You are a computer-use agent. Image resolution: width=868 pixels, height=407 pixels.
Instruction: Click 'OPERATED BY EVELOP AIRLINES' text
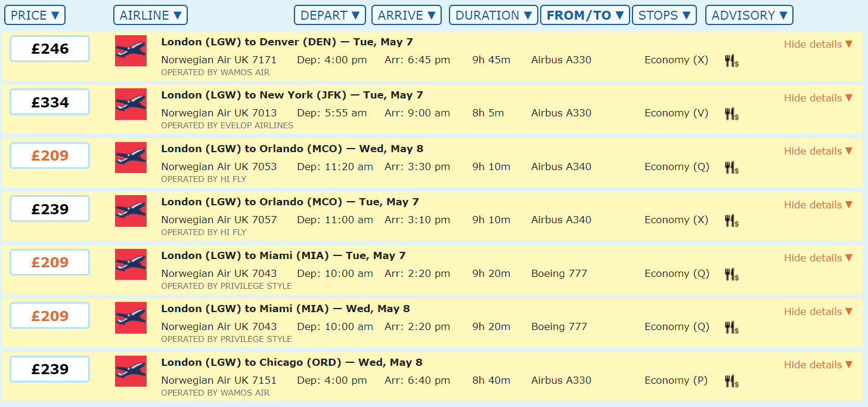[227, 125]
